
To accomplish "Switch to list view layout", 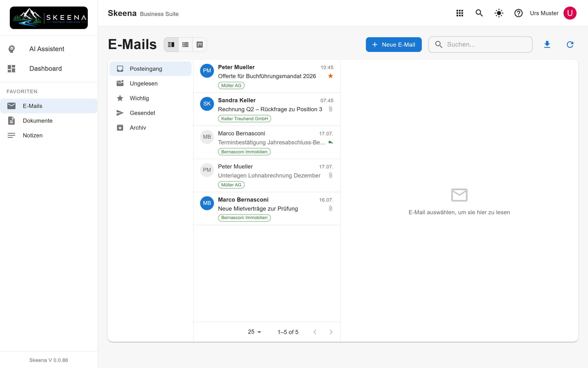I will (185, 45).
